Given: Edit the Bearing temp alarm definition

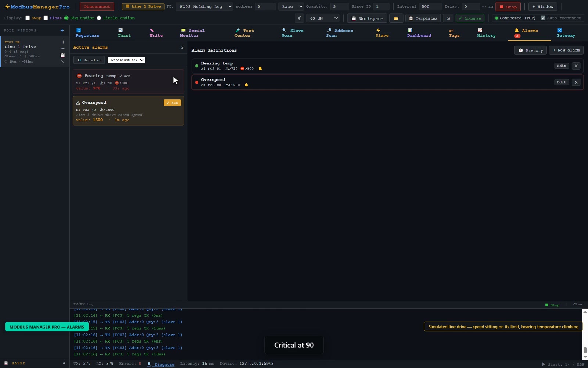Looking at the screenshot, I should pyautogui.click(x=561, y=66).
